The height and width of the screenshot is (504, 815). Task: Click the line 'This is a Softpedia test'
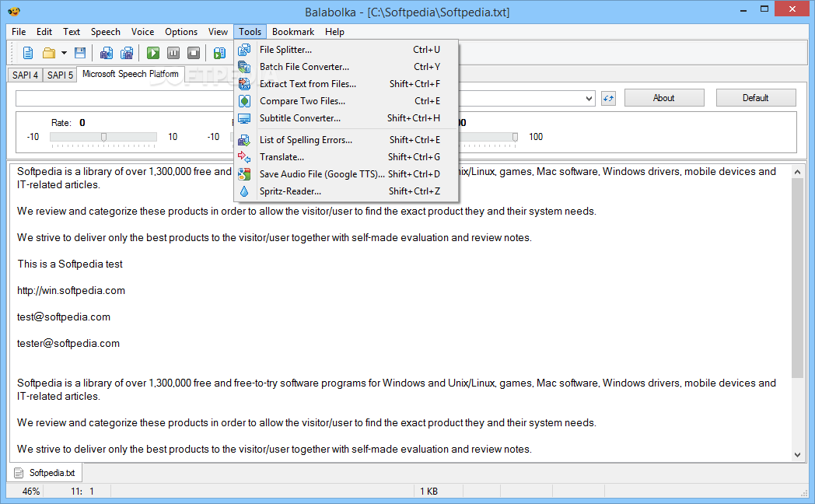[70, 264]
